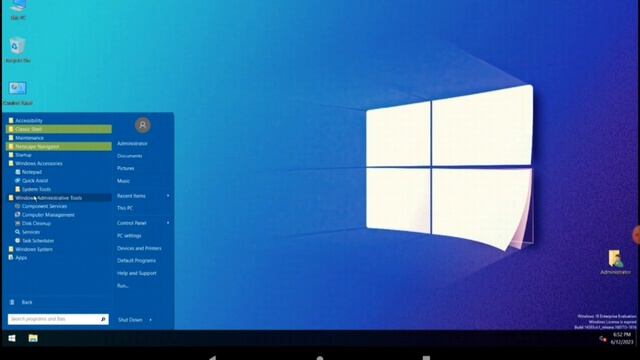Open the Run... dialog

(122, 286)
